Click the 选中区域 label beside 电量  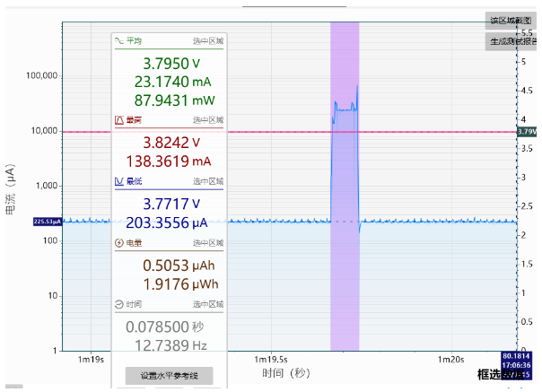point(208,243)
